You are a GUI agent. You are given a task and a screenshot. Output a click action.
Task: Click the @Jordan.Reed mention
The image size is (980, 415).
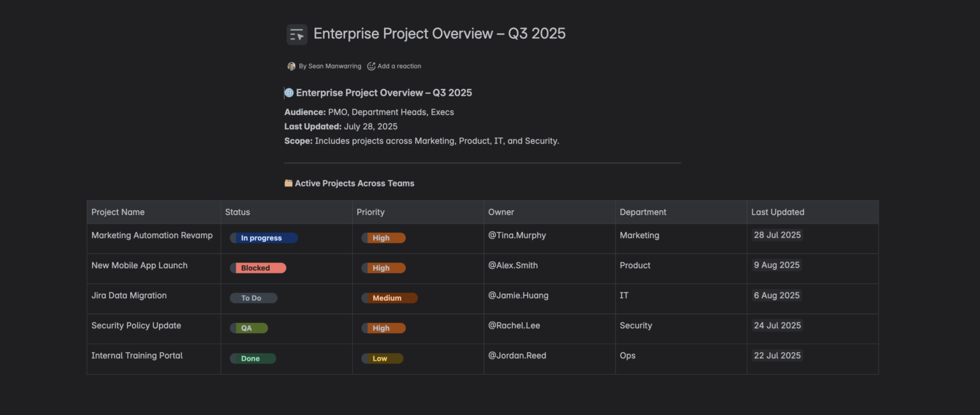pyautogui.click(x=517, y=356)
